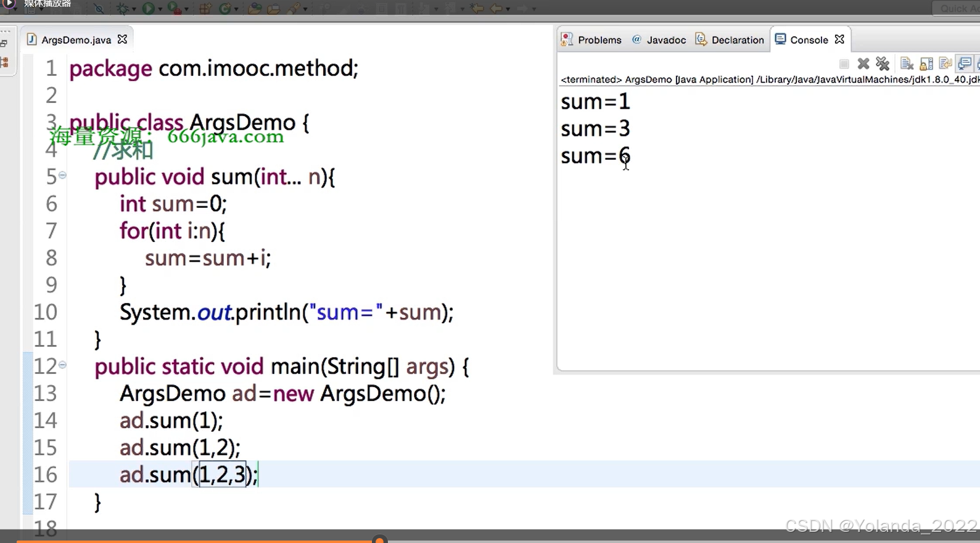Open Forward navigation history dropdown
Screen dimensions: 980x543
tap(533, 9)
